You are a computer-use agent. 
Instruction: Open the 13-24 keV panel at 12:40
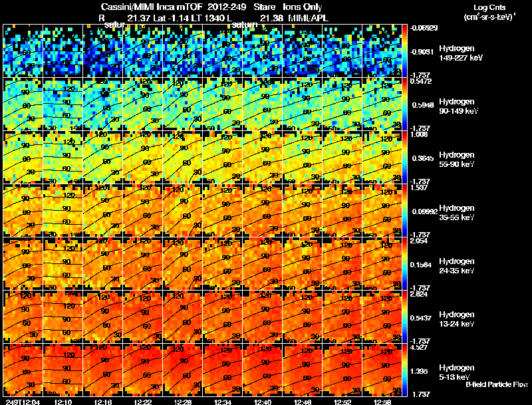pyautogui.click(x=263, y=317)
